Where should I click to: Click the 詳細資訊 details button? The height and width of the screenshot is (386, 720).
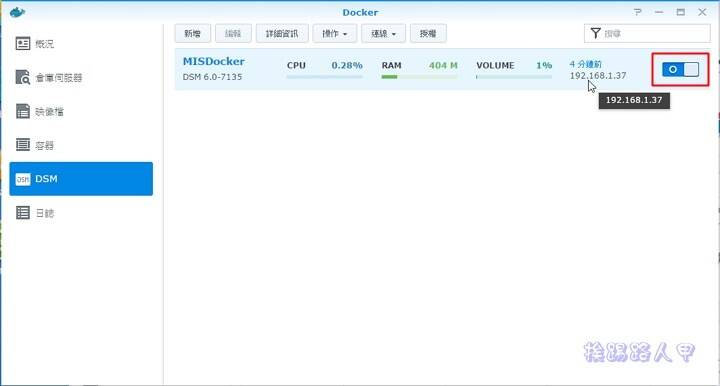(282, 34)
